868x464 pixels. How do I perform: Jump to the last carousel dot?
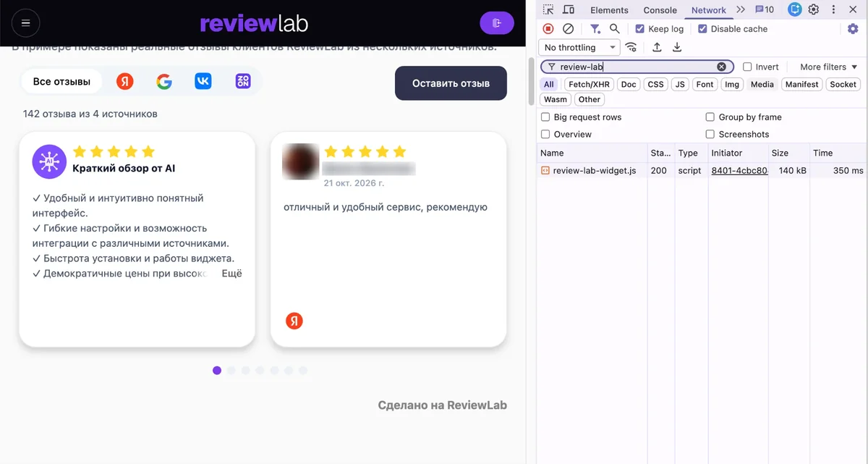(x=303, y=371)
